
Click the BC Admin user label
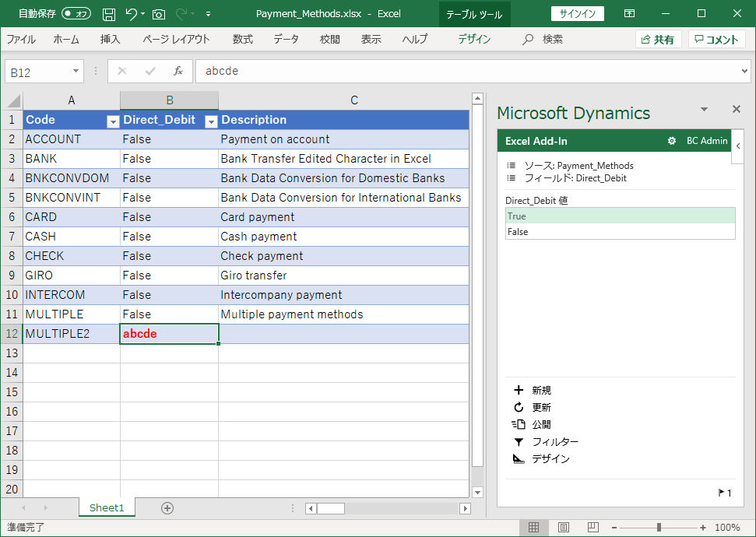pos(707,141)
